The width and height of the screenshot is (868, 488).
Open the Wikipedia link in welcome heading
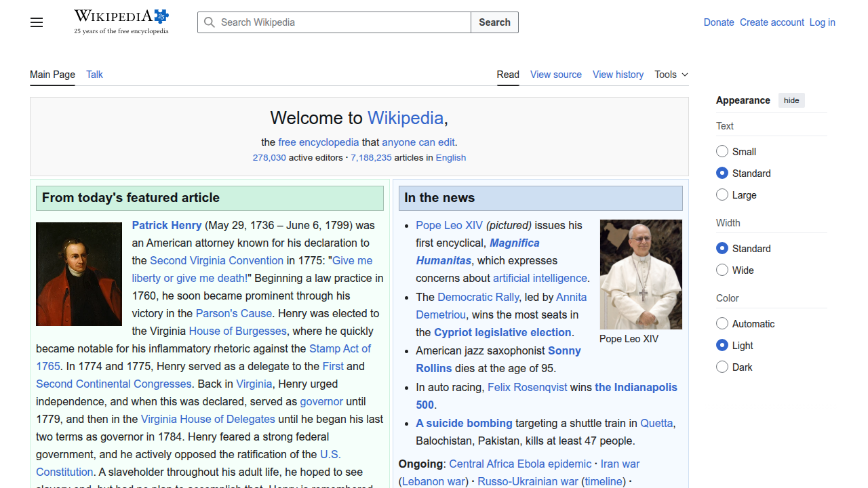[x=406, y=118]
